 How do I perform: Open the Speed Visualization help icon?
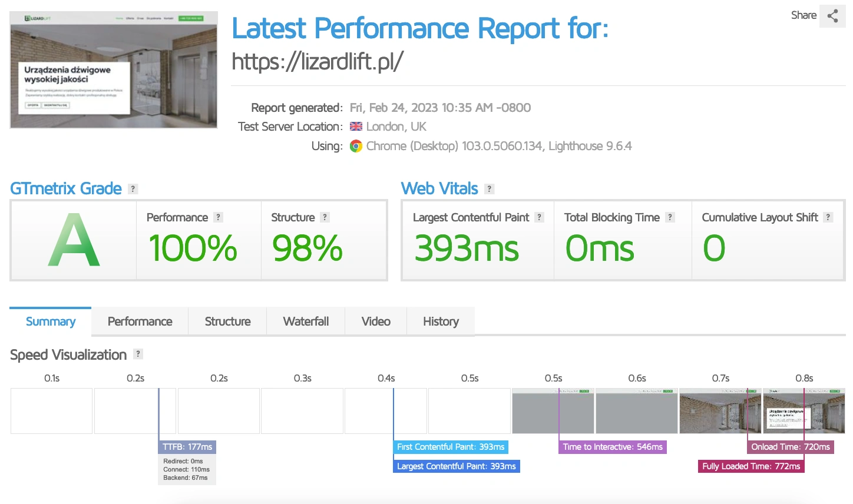click(138, 354)
